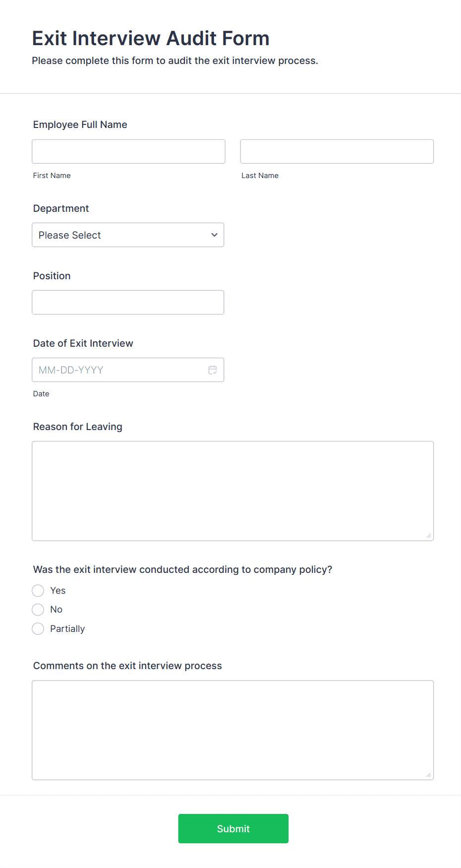Viewport: 461px width, 868px height.
Task: Select the Yes radio button
Action: click(x=38, y=590)
